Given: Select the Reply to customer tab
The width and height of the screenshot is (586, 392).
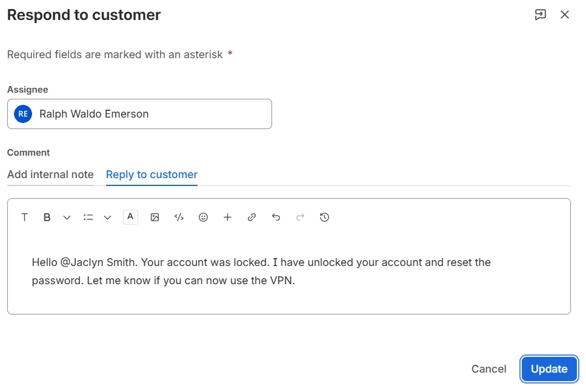Looking at the screenshot, I should click(x=151, y=174).
